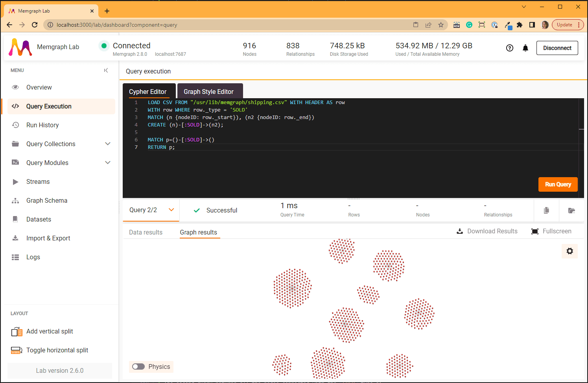
Task: Open notifications via the bell icon
Action: click(x=525, y=48)
